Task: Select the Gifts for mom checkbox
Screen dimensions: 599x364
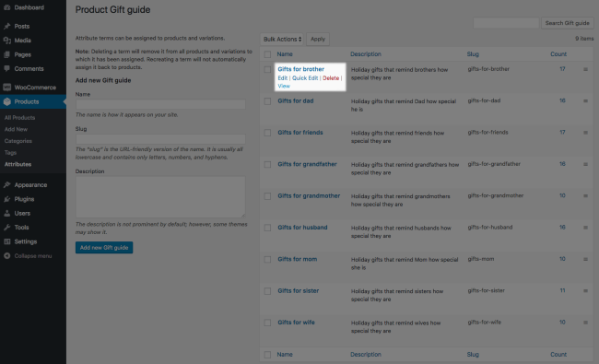Action: click(267, 259)
